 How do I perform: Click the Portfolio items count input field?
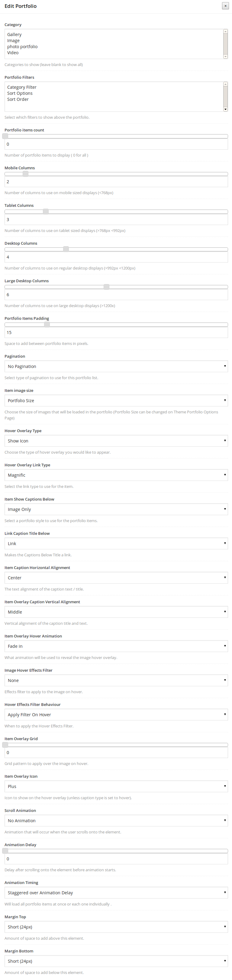[116, 144]
